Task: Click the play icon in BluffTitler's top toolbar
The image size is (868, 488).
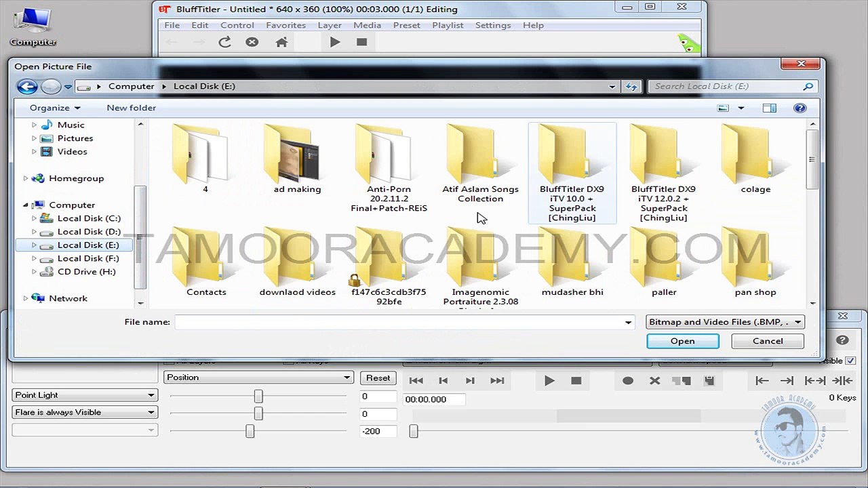Action: click(335, 42)
